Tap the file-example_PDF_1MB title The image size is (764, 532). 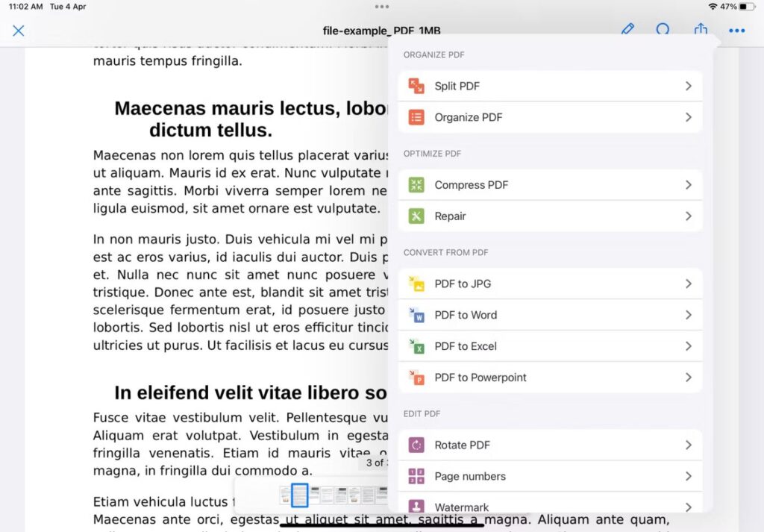point(381,30)
